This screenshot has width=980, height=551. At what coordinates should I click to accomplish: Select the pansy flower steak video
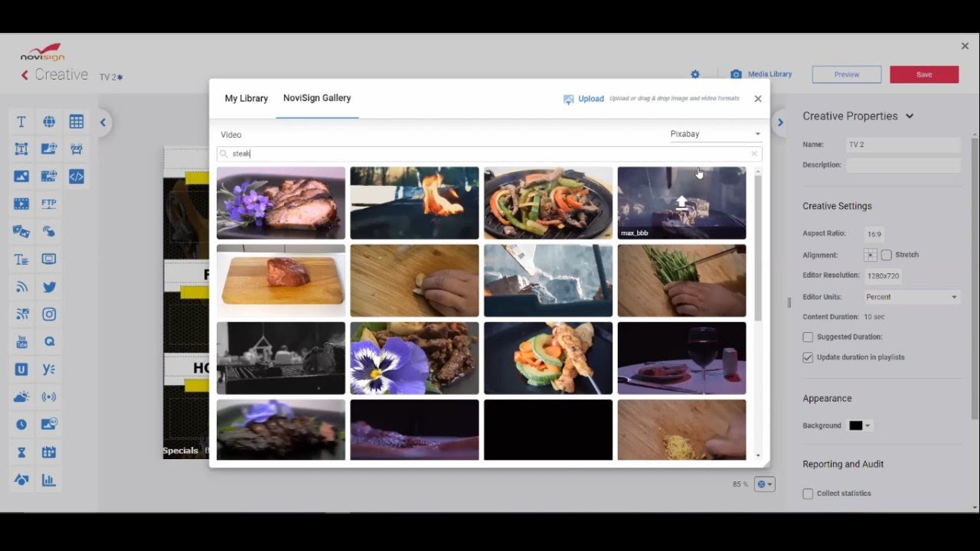coord(414,358)
